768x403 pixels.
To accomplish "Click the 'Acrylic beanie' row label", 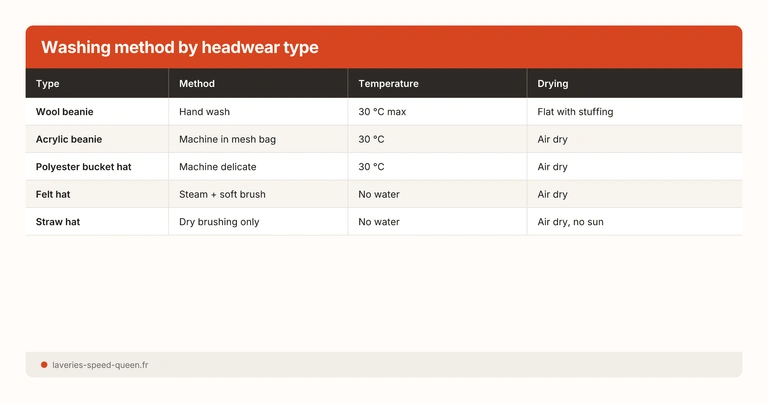I will (x=69, y=139).
